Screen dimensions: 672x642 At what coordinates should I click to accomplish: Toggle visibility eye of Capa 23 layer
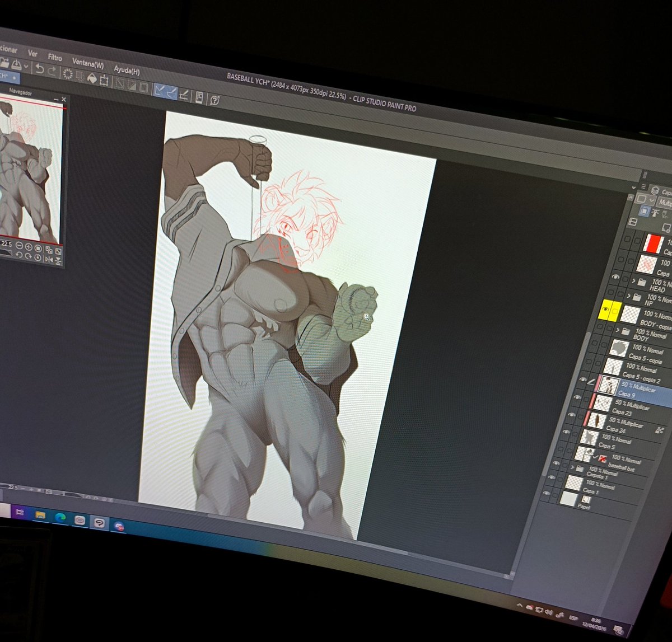point(577,397)
